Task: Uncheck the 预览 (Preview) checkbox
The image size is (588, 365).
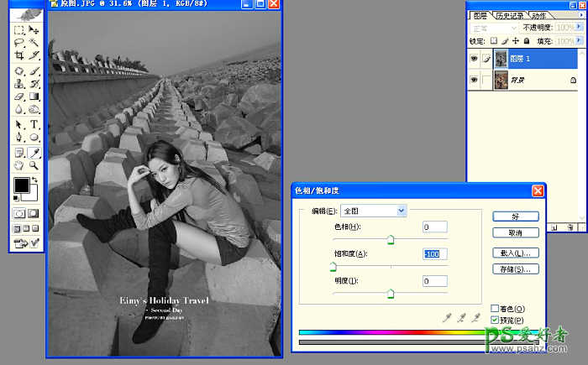Action: [495, 320]
